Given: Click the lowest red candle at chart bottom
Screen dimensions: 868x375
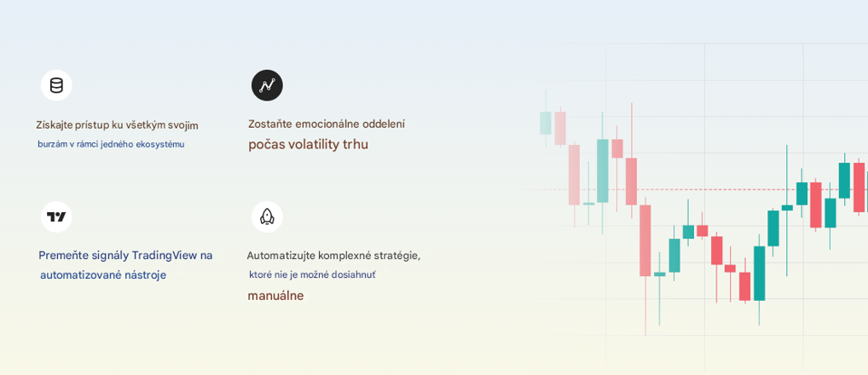Looking at the screenshot, I should [745, 286].
